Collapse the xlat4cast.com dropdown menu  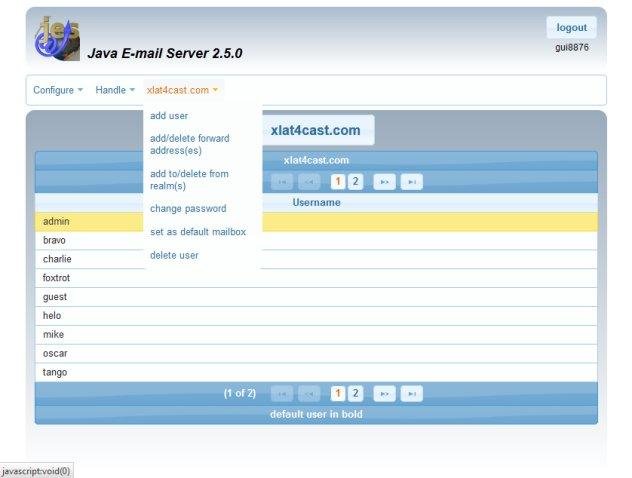click(182, 90)
